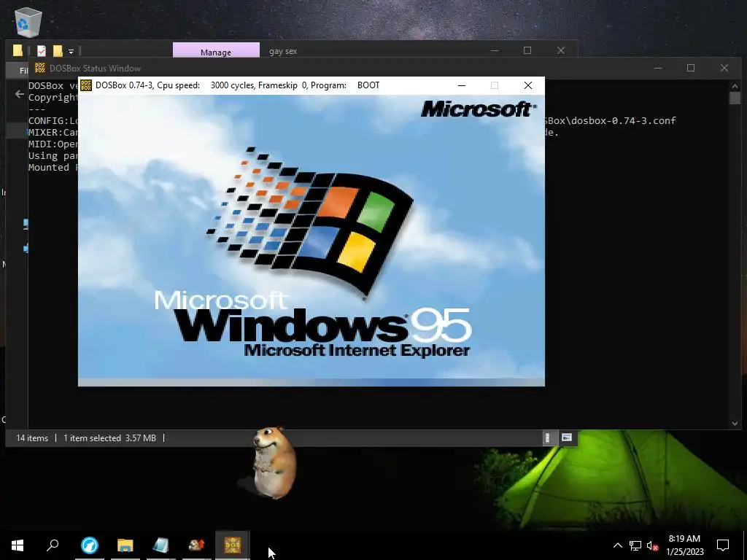This screenshot has height=560, width=747.
Task: Launch the blue browser icon in taskbar
Action: (90, 545)
